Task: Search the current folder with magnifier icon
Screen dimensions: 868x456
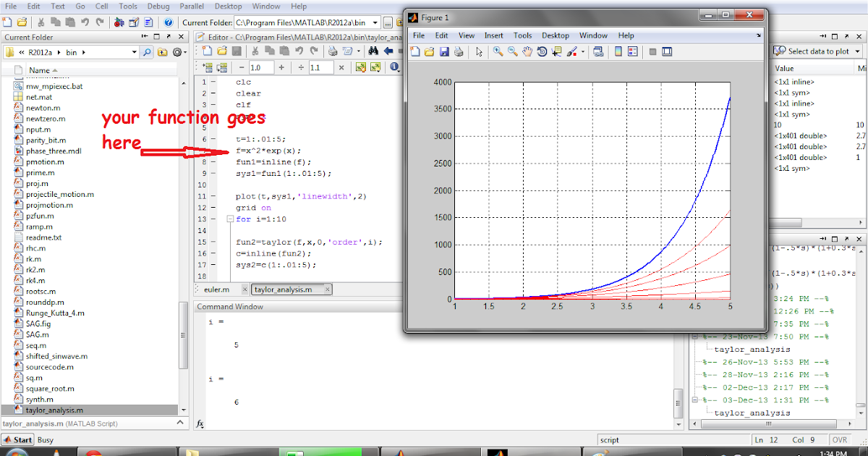Action: tap(147, 52)
